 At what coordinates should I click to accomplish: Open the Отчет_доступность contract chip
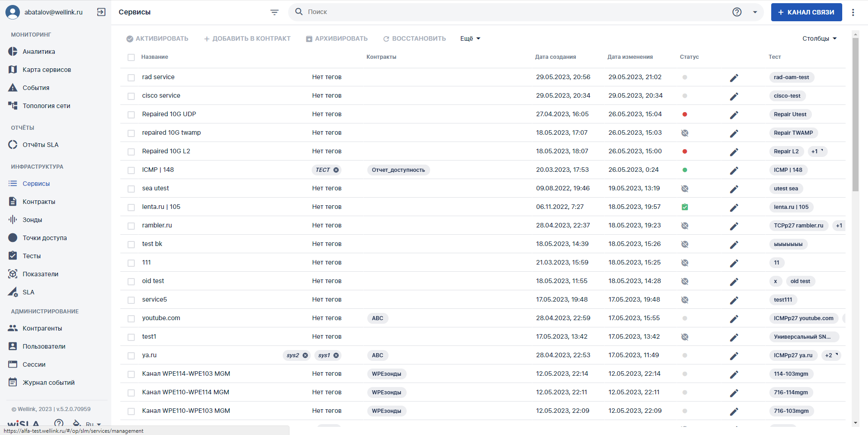tap(398, 170)
